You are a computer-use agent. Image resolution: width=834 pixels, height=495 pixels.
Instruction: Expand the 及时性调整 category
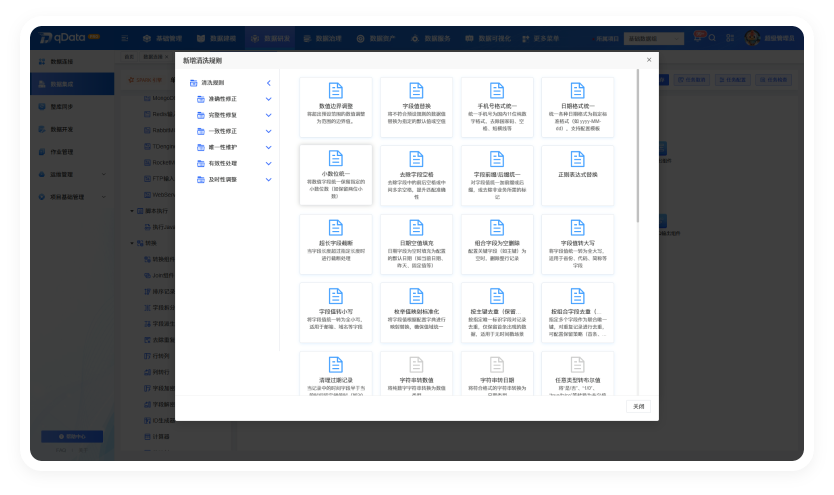pos(269,180)
